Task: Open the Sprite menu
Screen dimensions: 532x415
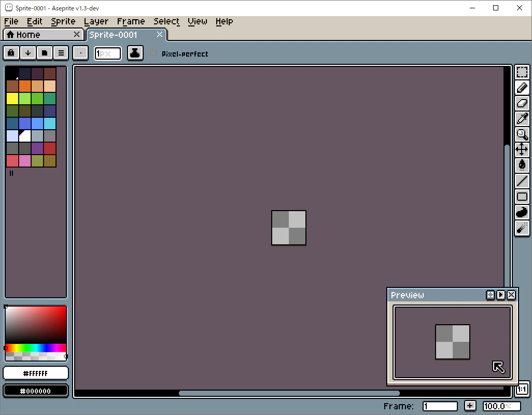Action: (x=63, y=21)
